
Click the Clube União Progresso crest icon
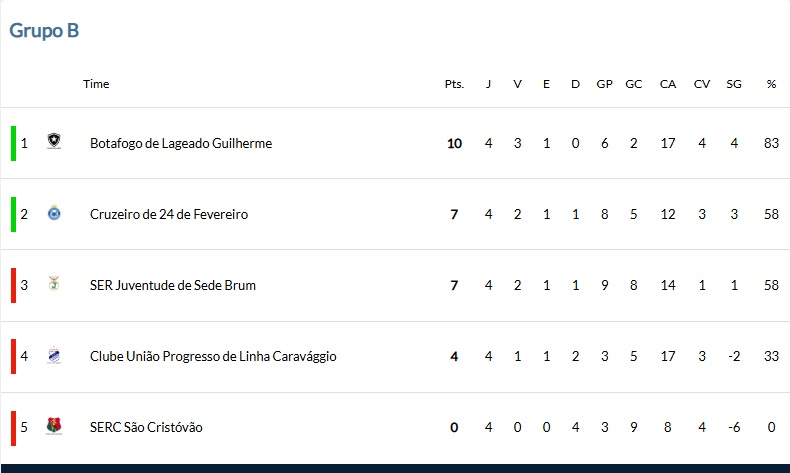pyautogui.click(x=54, y=355)
